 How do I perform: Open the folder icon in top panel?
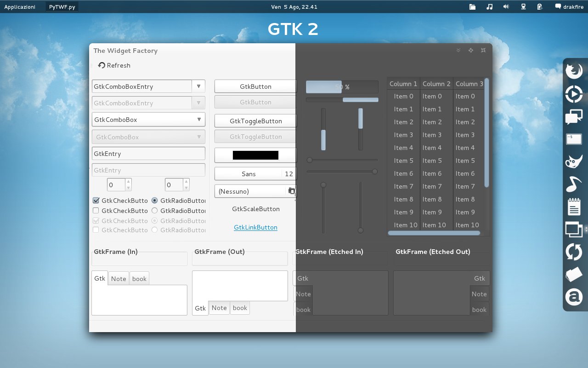click(472, 7)
